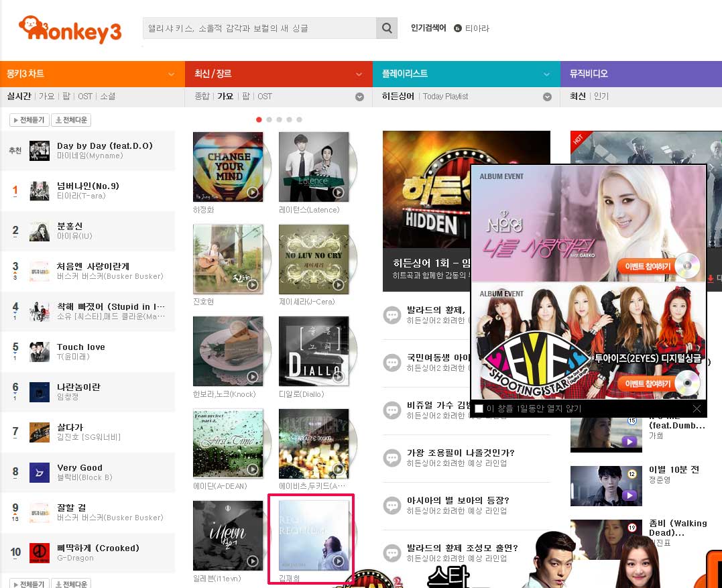
Task: Open the song '넘버나인(No.9)'
Action: 88,186
